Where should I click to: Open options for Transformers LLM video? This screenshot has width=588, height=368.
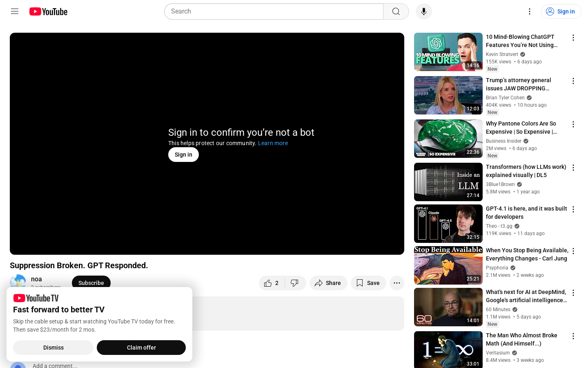[x=573, y=168]
